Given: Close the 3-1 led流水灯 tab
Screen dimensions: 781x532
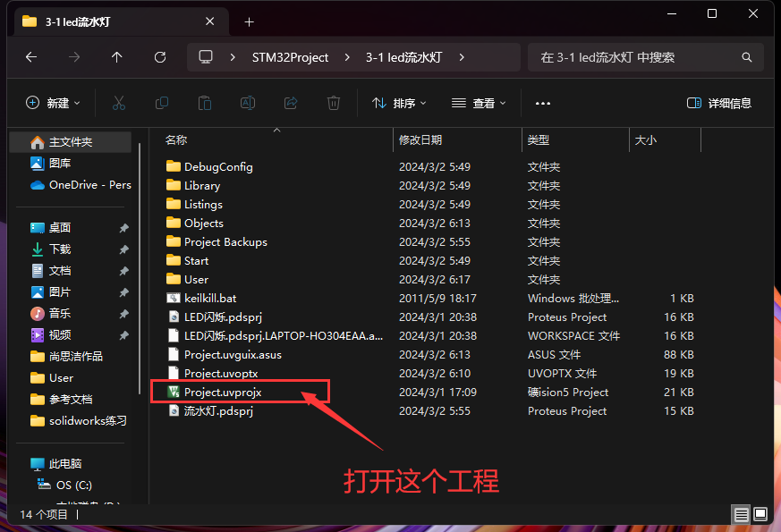Looking at the screenshot, I should tap(209, 21).
